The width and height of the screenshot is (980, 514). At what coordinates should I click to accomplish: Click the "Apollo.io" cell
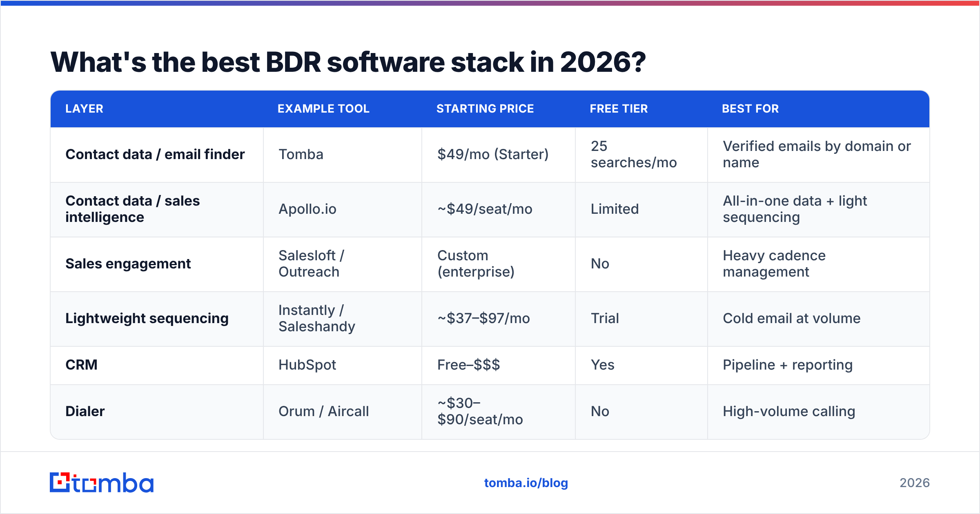[x=343, y=209]
